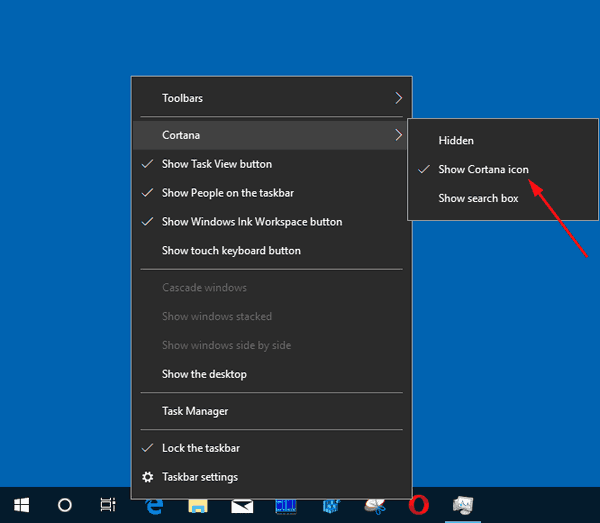The width and height of the screenshot is (600, 523).
Task: Open Taskbar settings
Action: (x=272, y=477)
